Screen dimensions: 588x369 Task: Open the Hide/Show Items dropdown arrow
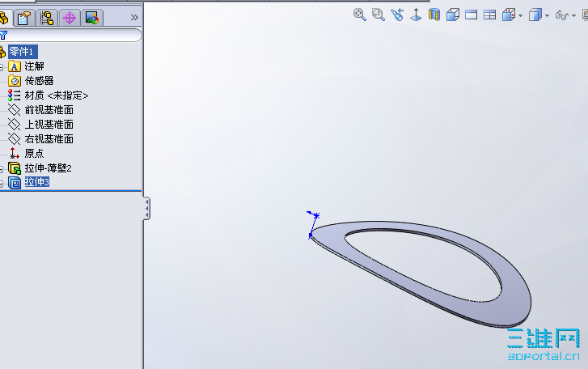(573, 15)
